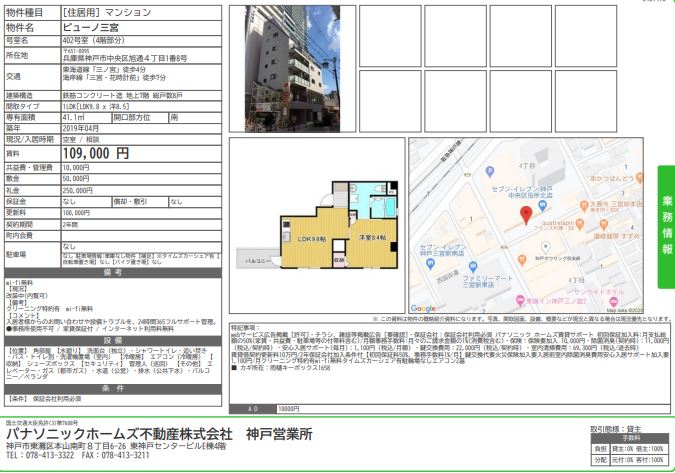Image resolution: width=675 pixels, height=473 pixels.
Task: Click the 串かつばんどう restaurant marker
Action: [x=639, y=177]
